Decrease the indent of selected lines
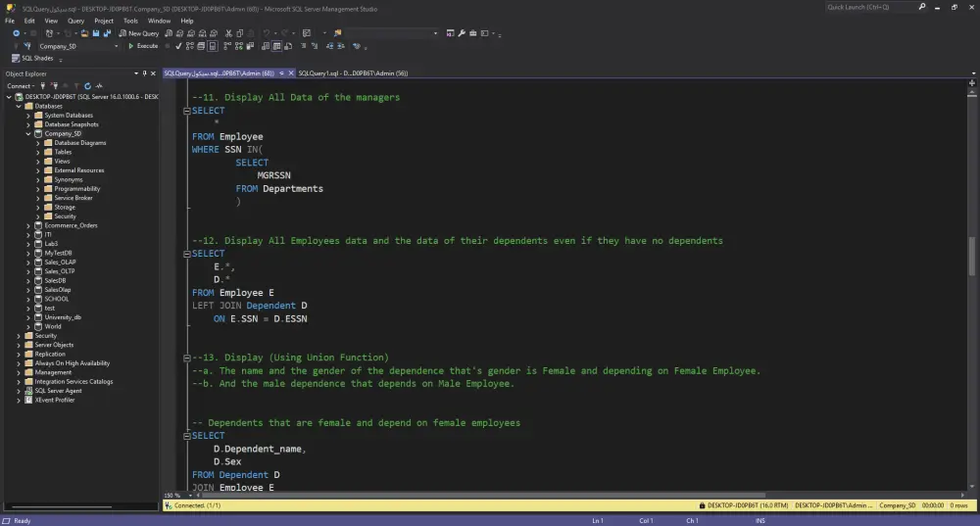The height and width of the screenshot is (526, 980). [x=329, y=46]
